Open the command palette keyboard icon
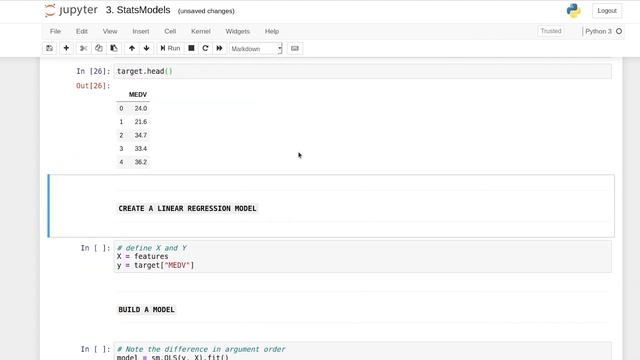The width and height of the screenshot is (640, 360). coord(295,49)
